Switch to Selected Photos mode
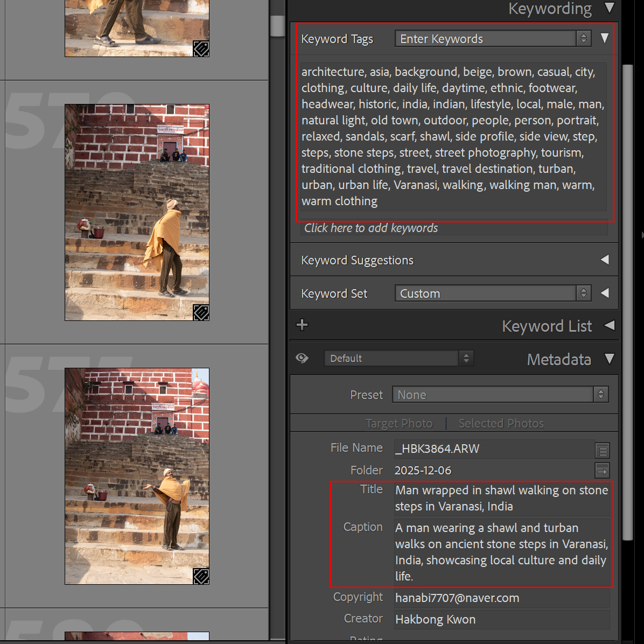644x644 pixels. 501,424
